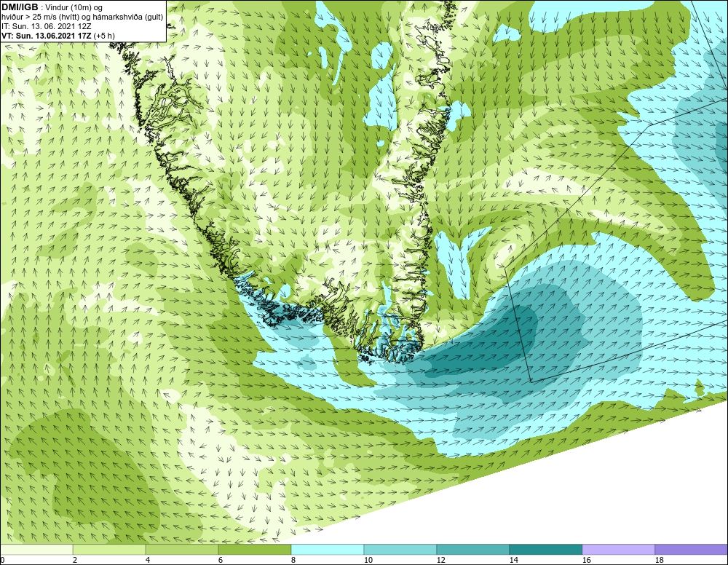This screenshot has width=728, height=565.
Task: Click the 0-2 m/s pale legend swatch
Action: pyautogui.click(x=36, y=550)
